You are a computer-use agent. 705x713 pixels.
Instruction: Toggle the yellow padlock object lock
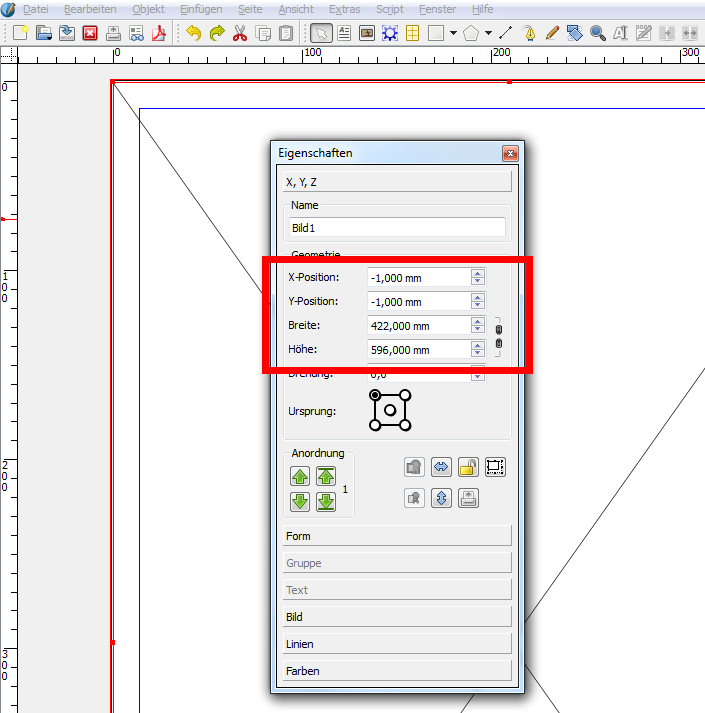coord(468,467)
